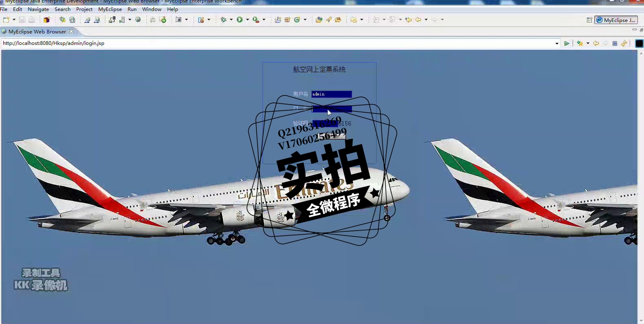Image resolution: width=644 pixels, height=324 pixels.
Task: Expand the run server dropdown arrow
Action: tap(130, 20)
